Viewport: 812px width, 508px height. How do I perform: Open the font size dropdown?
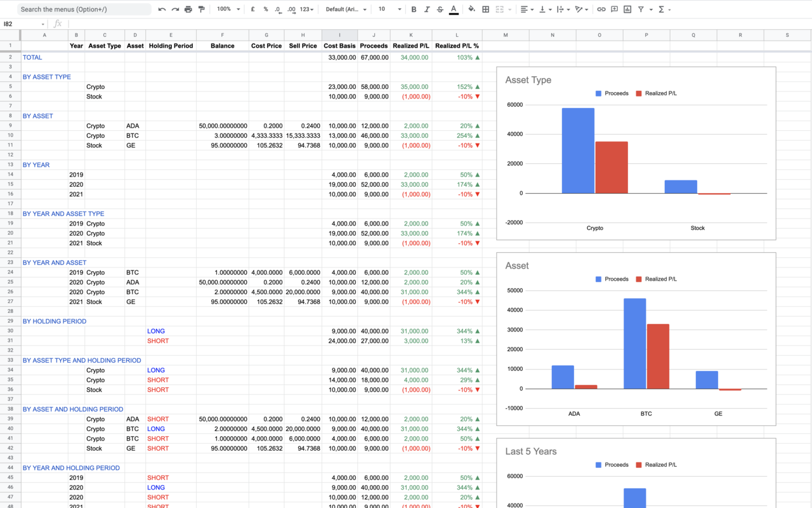[x=390, y=10]
